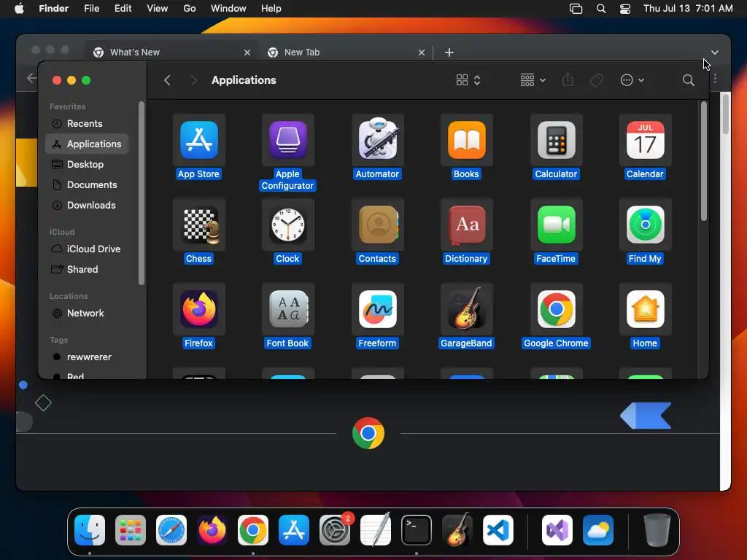This screenshot has width=747, height=560.
Task: Click Chrome page's vertical scrollbar
Action: click(725, 114)
